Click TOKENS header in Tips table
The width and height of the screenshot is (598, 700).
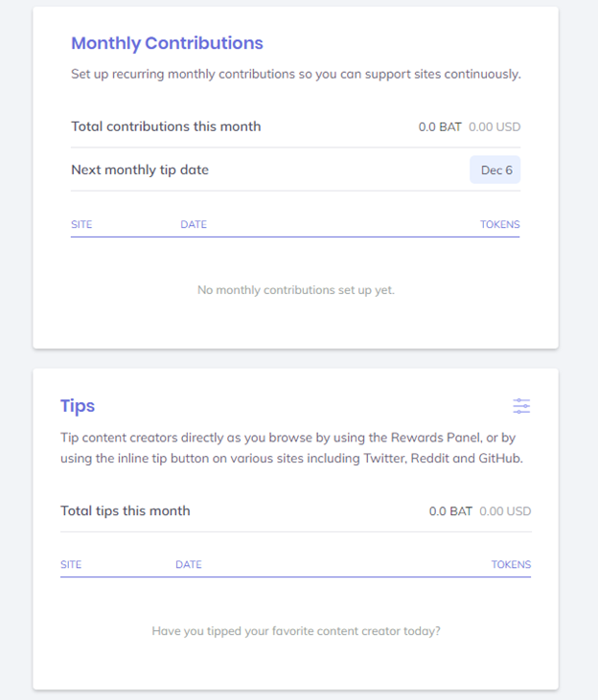point(512,564)
